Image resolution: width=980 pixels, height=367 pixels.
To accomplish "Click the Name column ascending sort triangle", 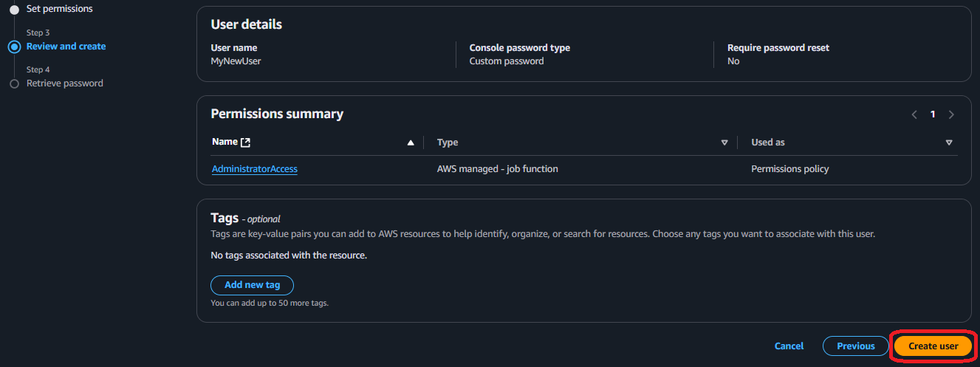I will [x=411, y=143].
